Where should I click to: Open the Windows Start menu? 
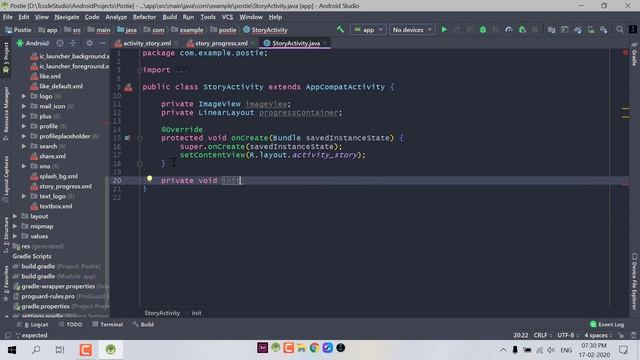[12, 350]
